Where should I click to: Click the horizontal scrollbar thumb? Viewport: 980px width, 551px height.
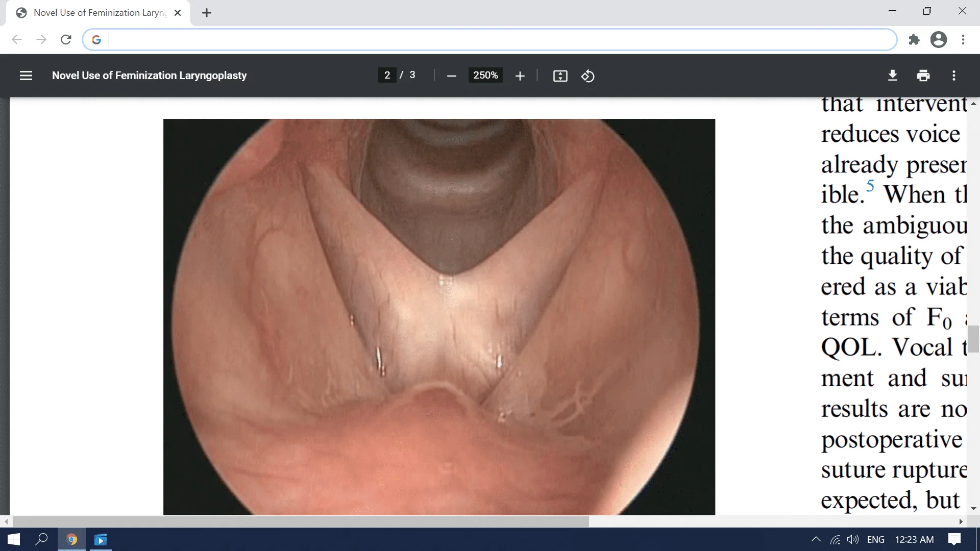[x=301, y=521]
